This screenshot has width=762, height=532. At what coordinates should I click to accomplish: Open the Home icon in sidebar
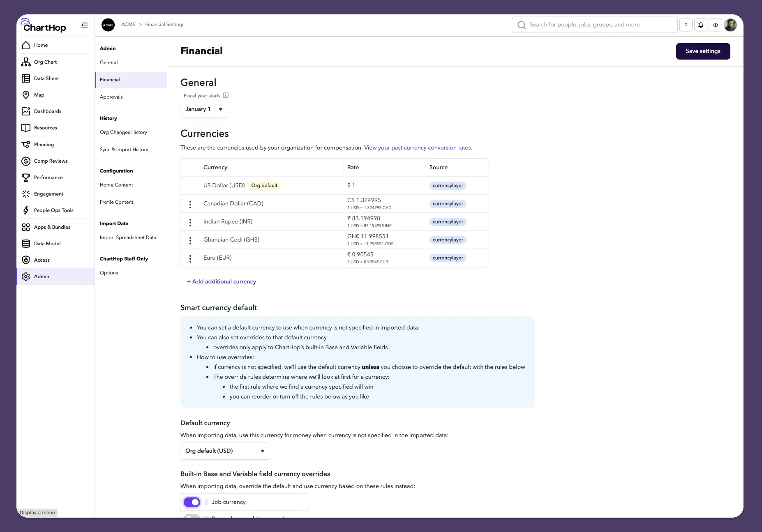[x=26, y=45]
